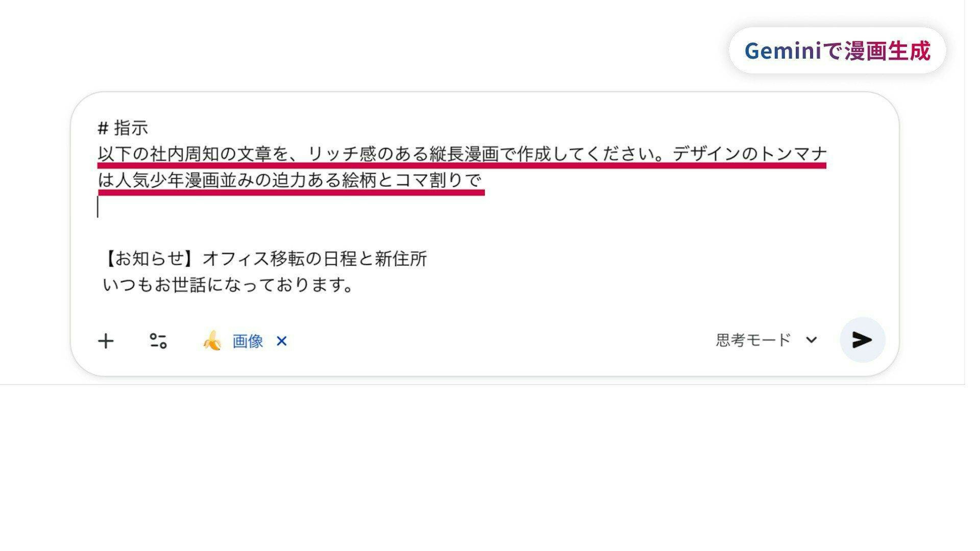
Task: Click the line starting 以下の社内周知の文章を
Action: click(x=462, y=154)
